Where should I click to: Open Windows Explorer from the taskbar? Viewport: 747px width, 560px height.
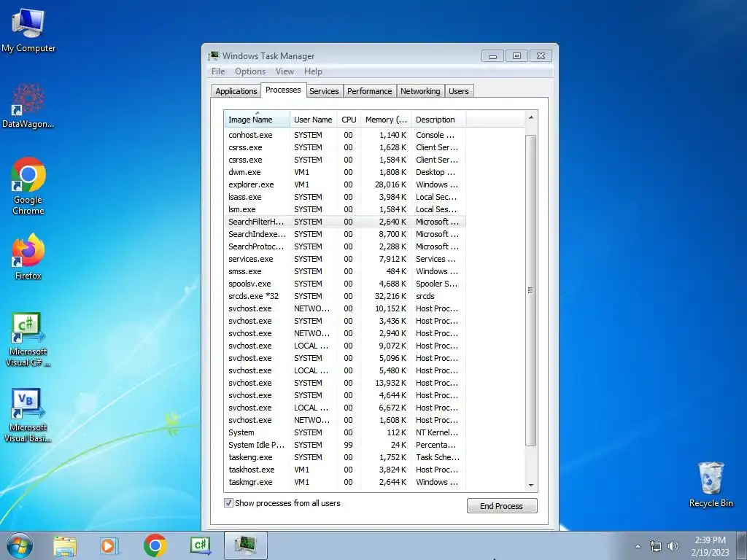pos(65,545)
